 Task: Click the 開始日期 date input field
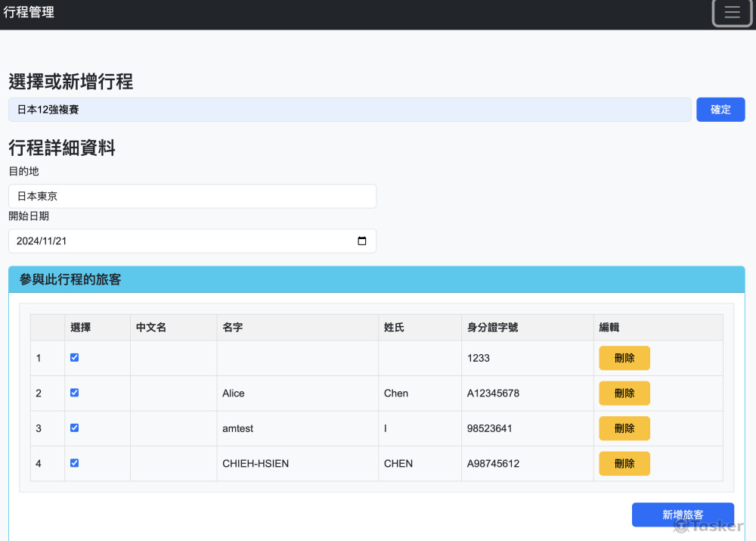click(181, 241)
